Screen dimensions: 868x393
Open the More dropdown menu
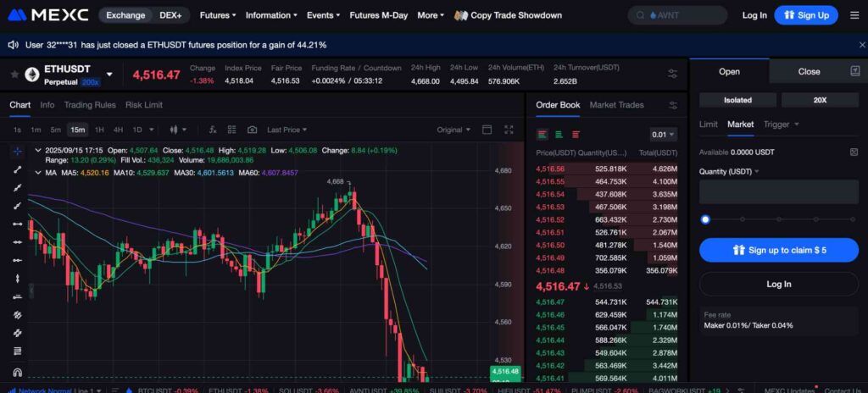click(x=431, y=15)
